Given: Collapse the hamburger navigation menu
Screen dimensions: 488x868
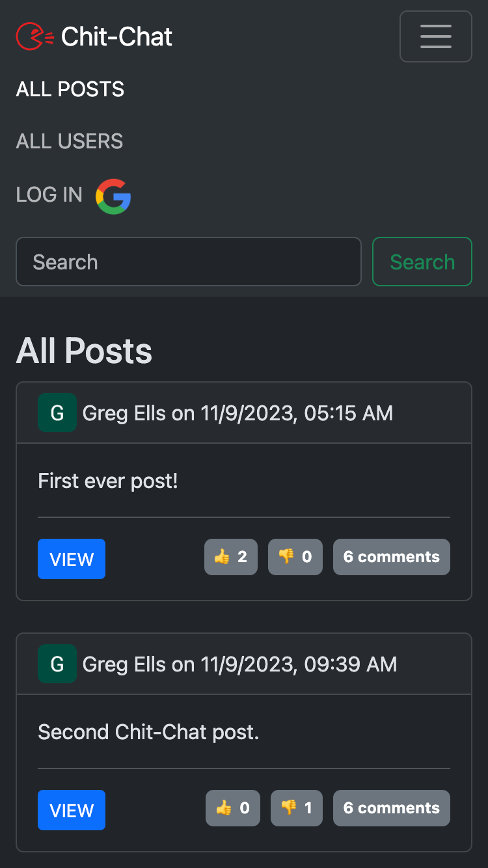Looking at the screenshot, I should (x=435, y=36).
